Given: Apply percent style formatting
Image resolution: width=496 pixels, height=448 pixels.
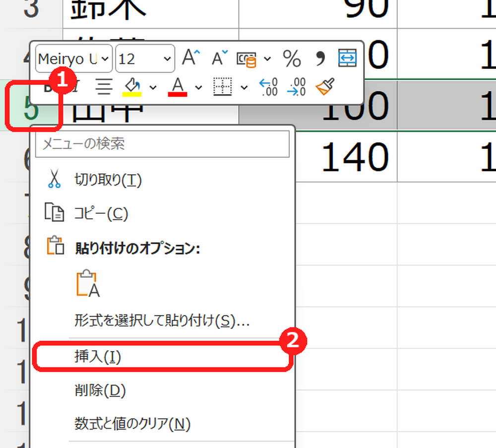Looking at the screenshot, I should click(x=292, y=59).
